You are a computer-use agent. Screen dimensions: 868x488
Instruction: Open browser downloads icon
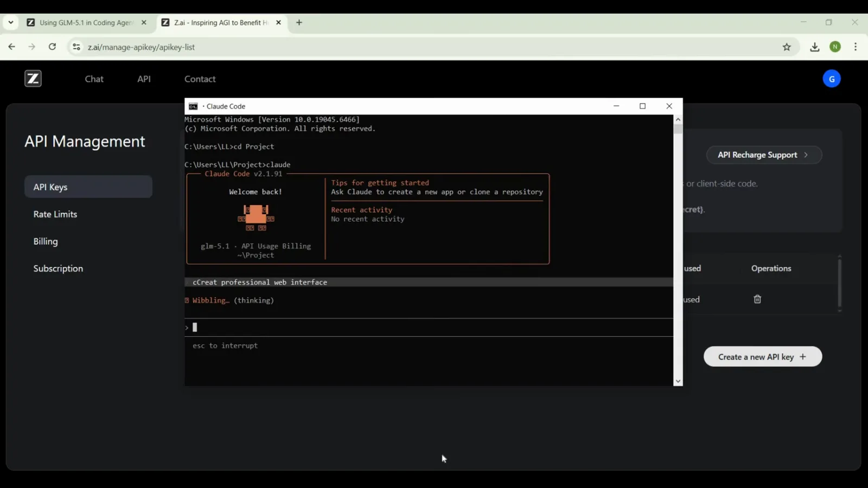pos(814,47)
